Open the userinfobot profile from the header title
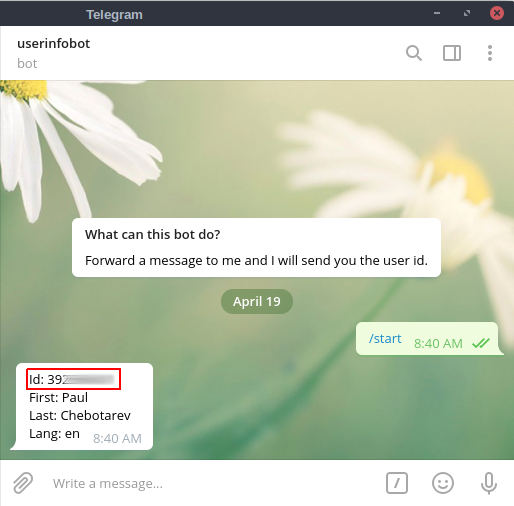The height and width of the screenshot is (506, 514). 53,43
